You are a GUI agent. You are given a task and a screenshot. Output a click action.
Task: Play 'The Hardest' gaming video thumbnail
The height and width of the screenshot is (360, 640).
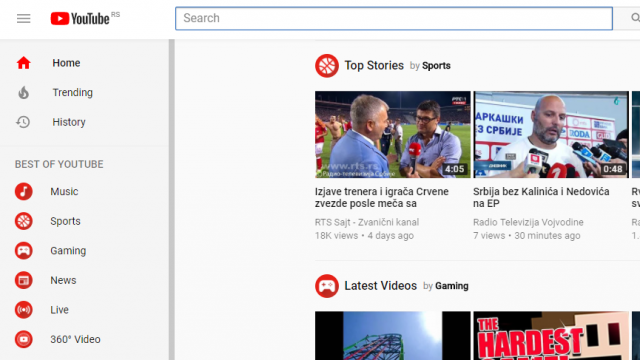tap(551, 336)
